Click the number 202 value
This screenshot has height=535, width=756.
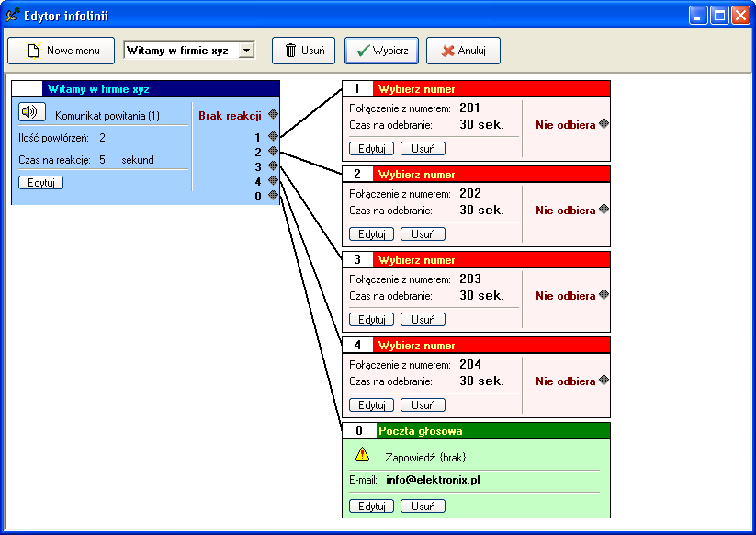tap(470, 193)
